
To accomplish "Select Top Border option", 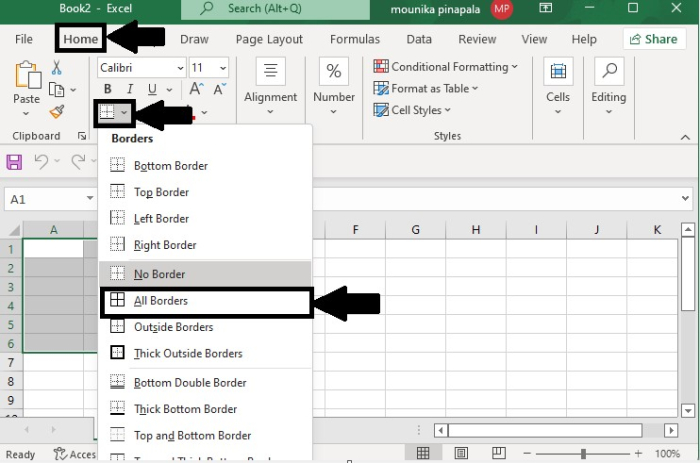I will [204, 192].
